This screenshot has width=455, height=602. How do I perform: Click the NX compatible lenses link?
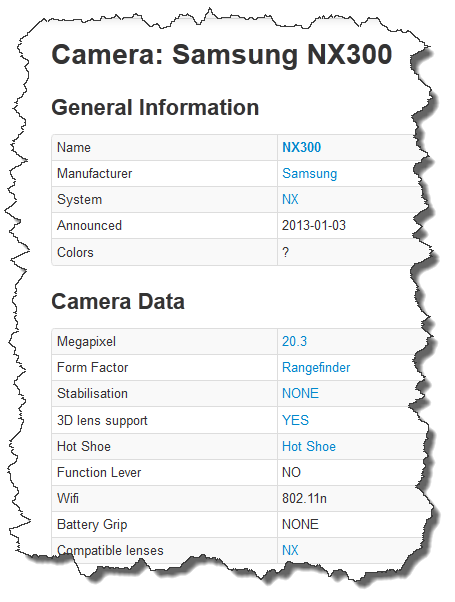pos(290,550)
